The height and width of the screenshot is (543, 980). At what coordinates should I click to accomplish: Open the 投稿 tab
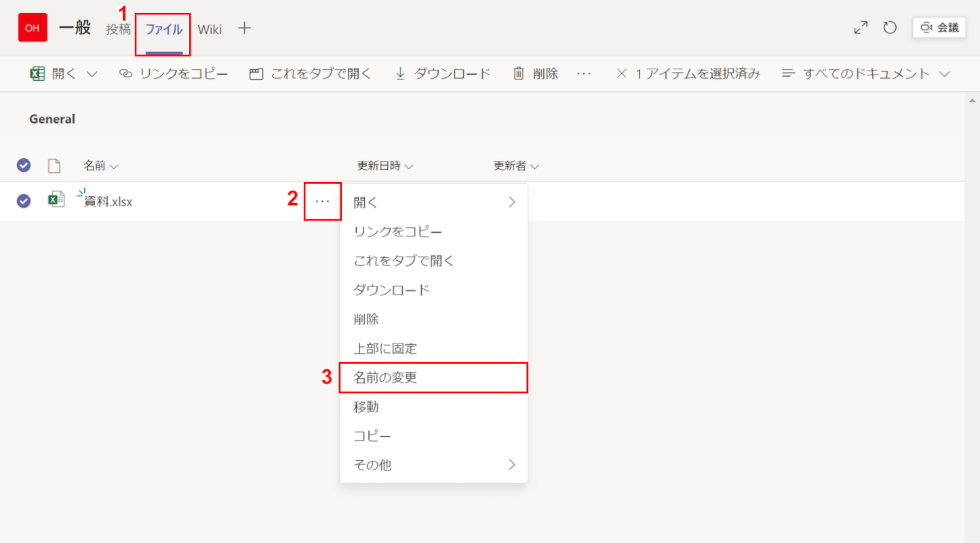[119, 29]
